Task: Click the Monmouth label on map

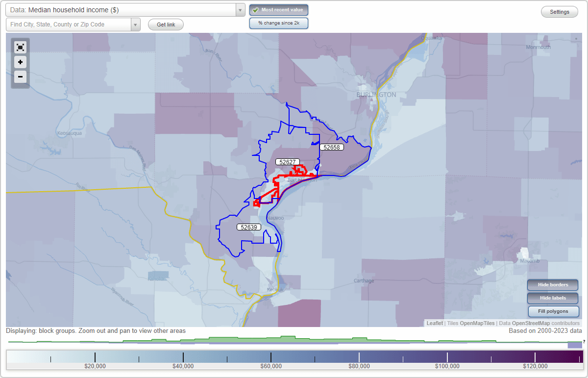Action: [538, 48]
